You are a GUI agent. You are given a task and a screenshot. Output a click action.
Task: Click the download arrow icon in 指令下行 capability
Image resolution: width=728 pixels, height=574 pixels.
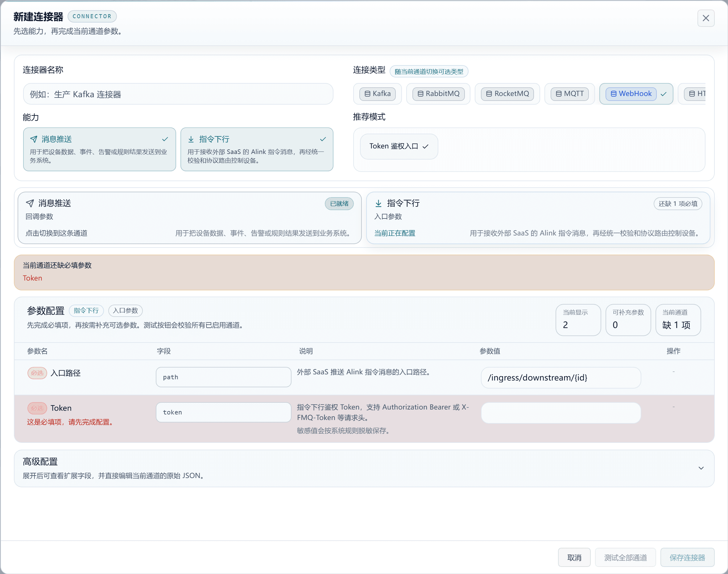click(x=191, y=139)
